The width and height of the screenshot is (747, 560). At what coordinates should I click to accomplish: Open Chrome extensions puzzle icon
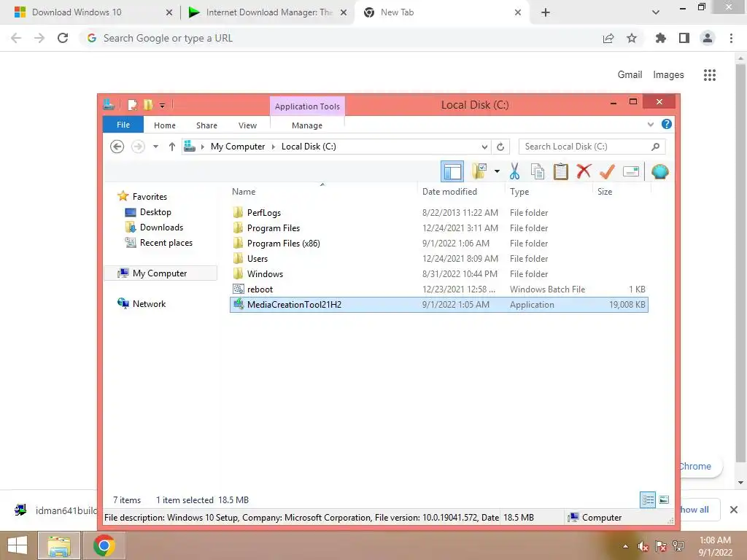(x=660, y=38)
